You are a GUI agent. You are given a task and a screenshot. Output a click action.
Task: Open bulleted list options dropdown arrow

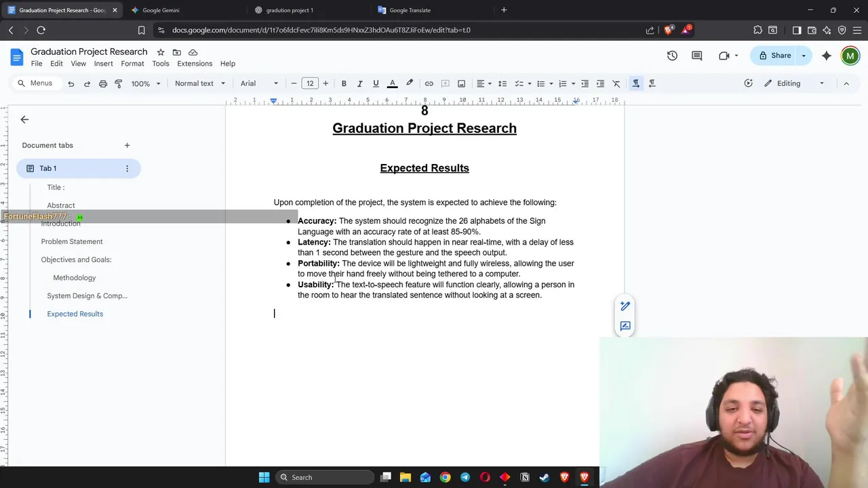pos(551,83)
